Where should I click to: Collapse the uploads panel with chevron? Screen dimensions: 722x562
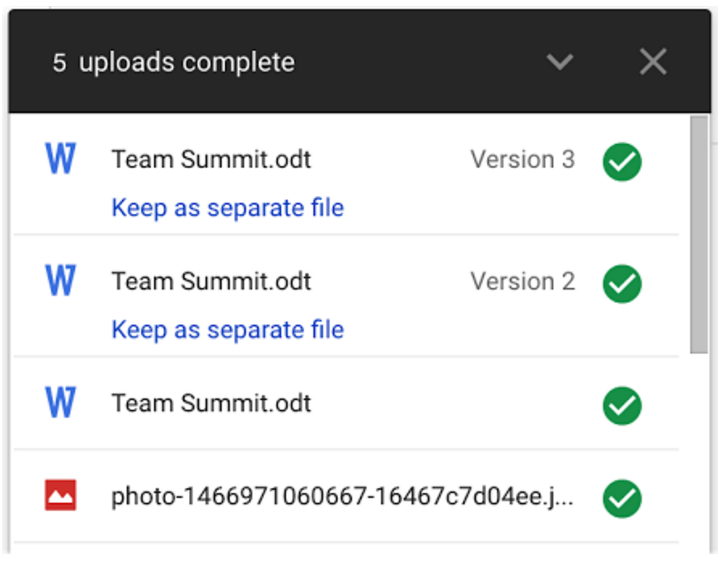[x=559, y=62]
